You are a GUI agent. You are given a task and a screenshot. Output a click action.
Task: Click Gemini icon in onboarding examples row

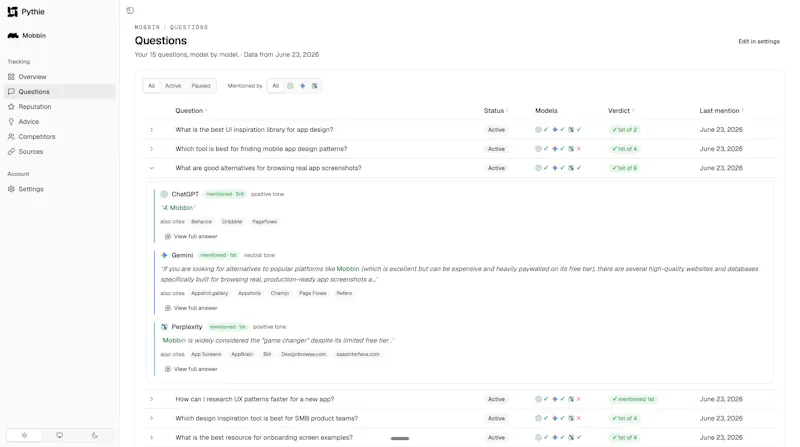click(555, 437)
